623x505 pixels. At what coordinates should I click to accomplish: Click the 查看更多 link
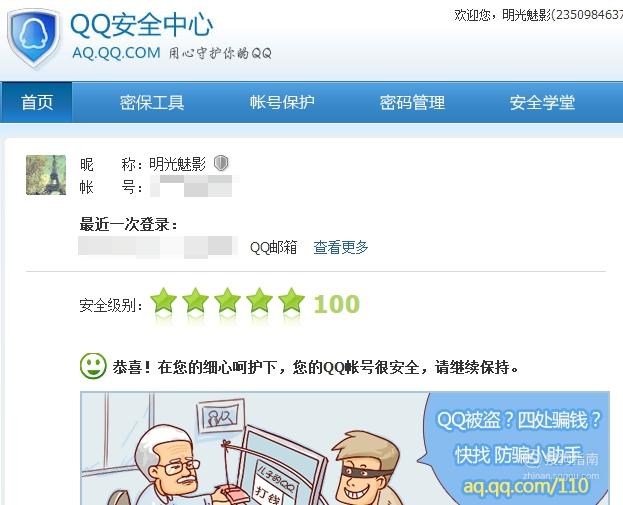click(341, 247)
